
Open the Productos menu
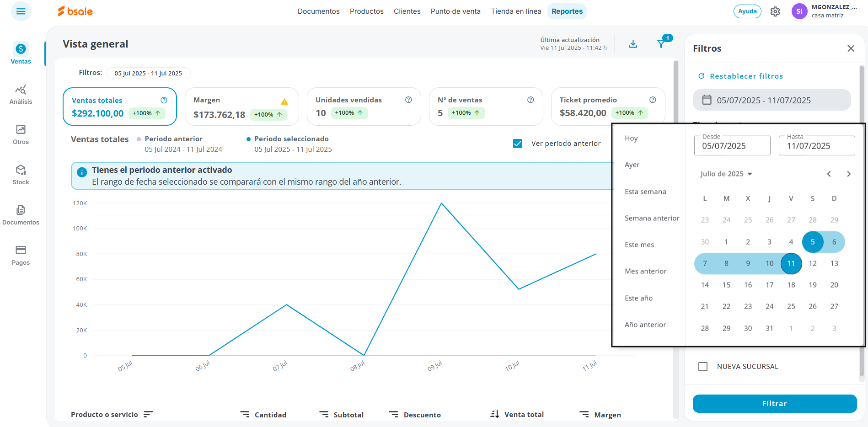click(367, 11)
